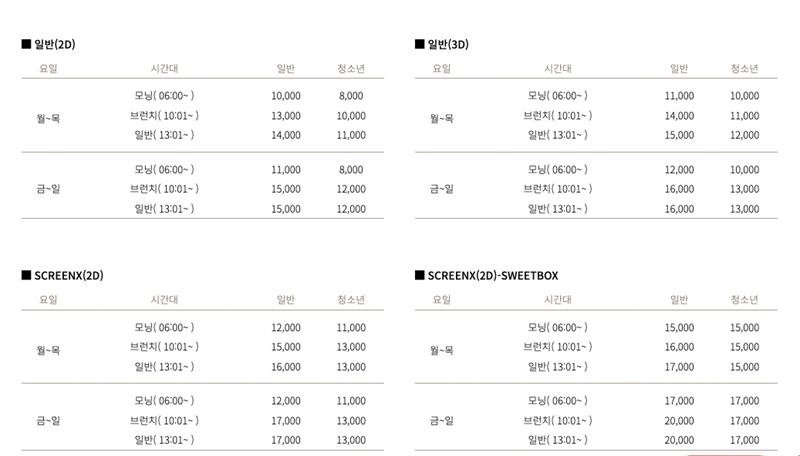Select 금~일 row label in 일반(3D) table
Screen dimensions: 800x456
tap(441, 189)
